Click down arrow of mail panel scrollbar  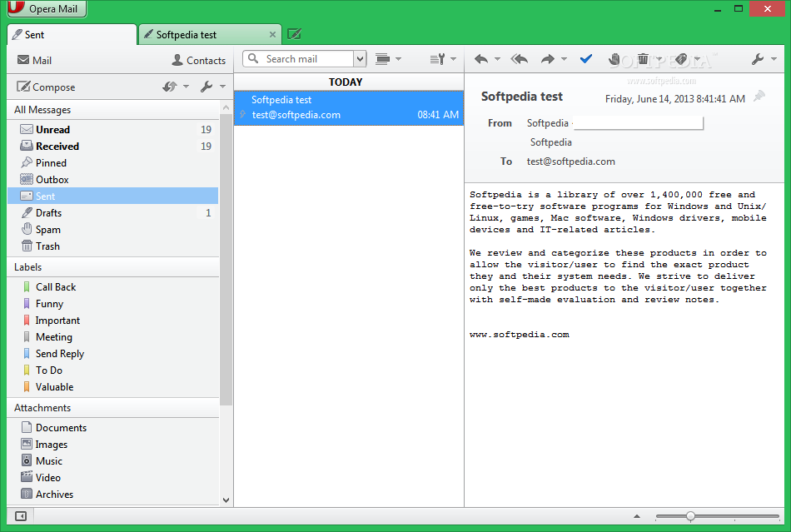tap(226, 500)
